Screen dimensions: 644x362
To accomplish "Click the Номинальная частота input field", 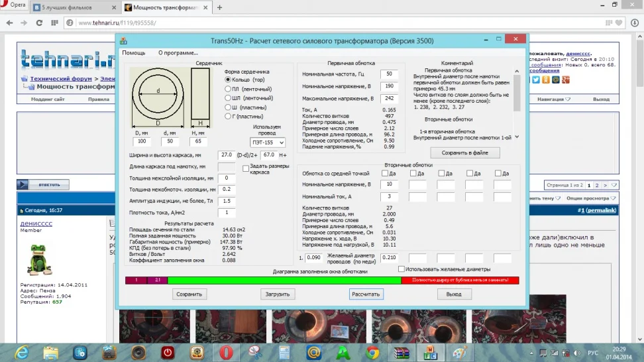I will tap(389, 74).
